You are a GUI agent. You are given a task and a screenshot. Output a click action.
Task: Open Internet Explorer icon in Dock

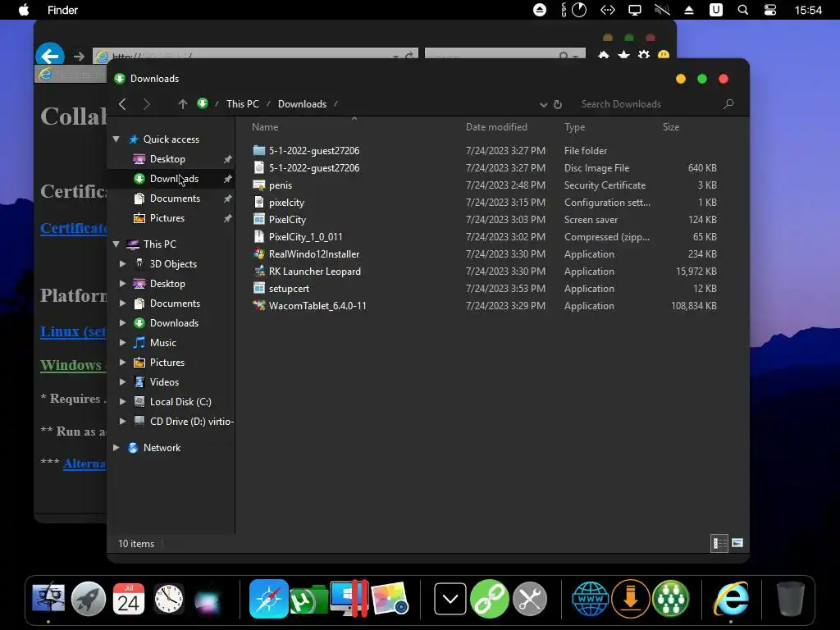point(731,599)
